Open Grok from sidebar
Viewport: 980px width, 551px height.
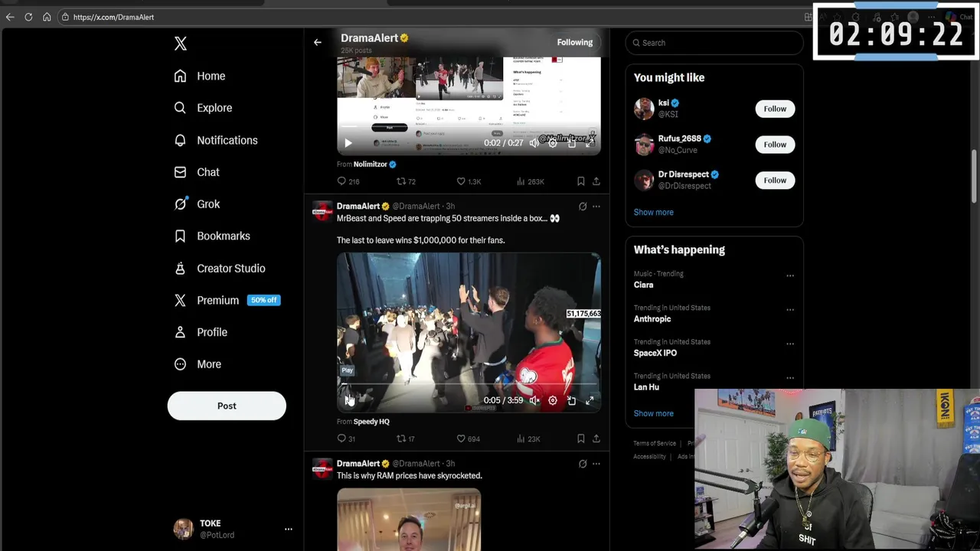pyautogui.click(x=197, y=204)
